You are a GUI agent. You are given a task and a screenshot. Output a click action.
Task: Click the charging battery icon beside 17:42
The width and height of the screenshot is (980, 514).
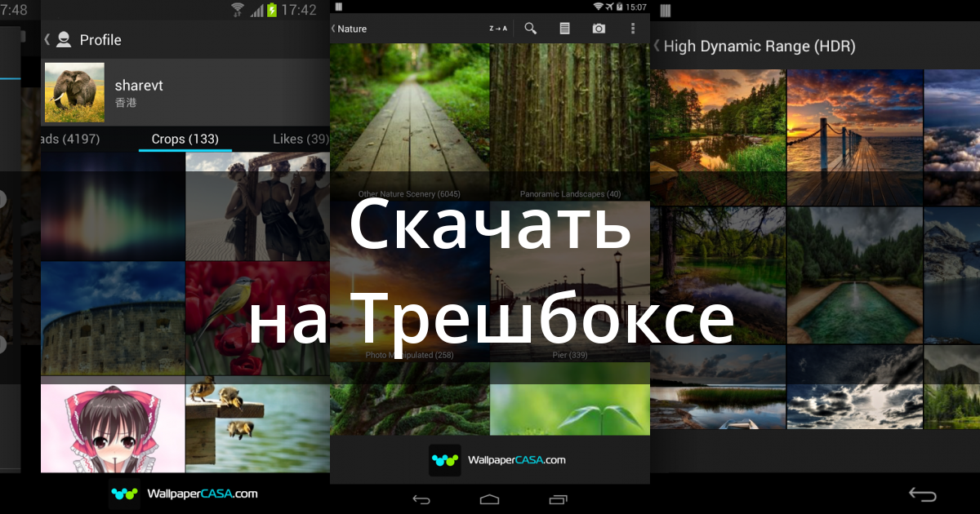[x=272, y=10]
